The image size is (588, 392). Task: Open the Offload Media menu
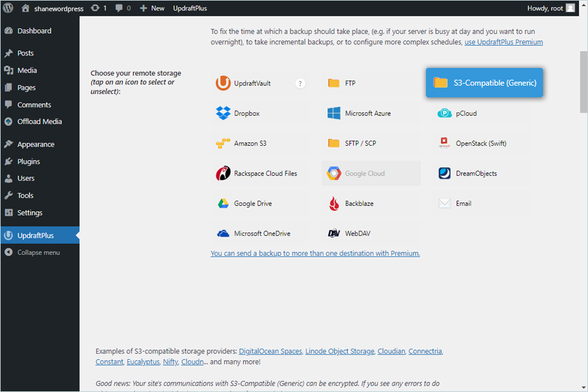point(40,122)
